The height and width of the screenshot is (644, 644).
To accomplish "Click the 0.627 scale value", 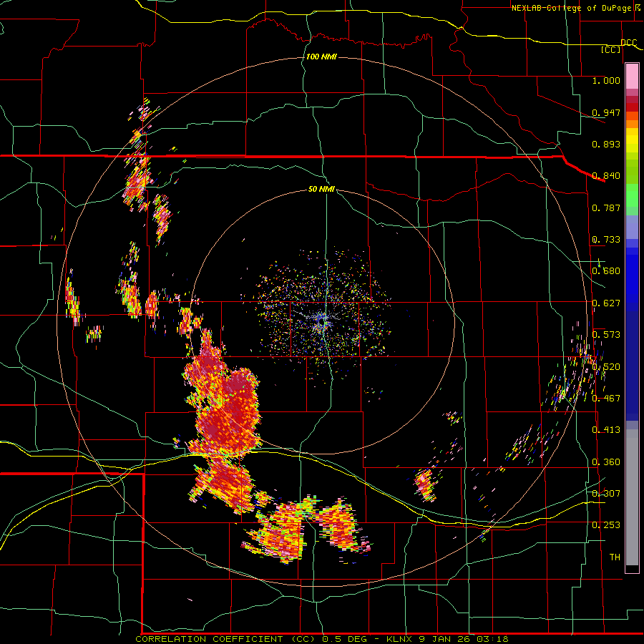I will click(x=606, y=303).
